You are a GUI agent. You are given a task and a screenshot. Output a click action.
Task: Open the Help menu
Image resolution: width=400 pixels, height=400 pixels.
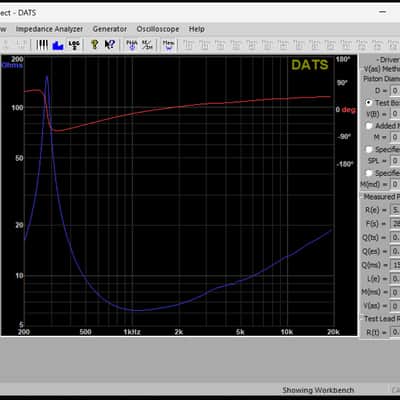[x=197, y=29]
